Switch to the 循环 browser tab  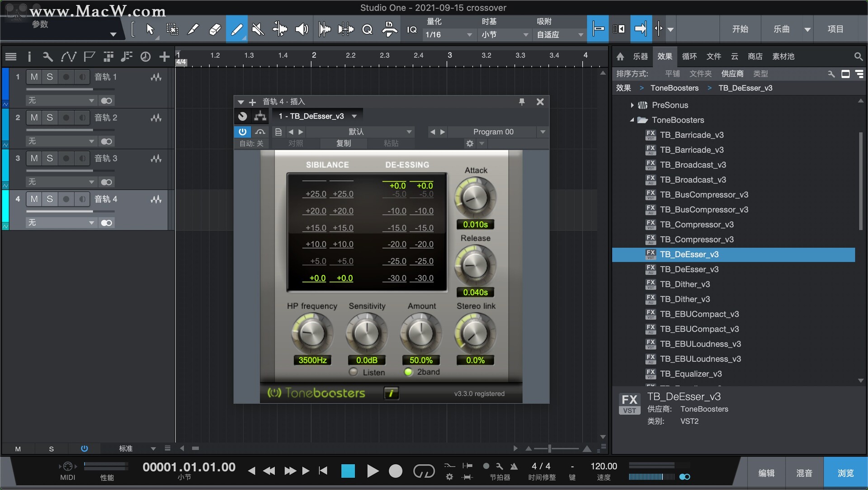689,57
